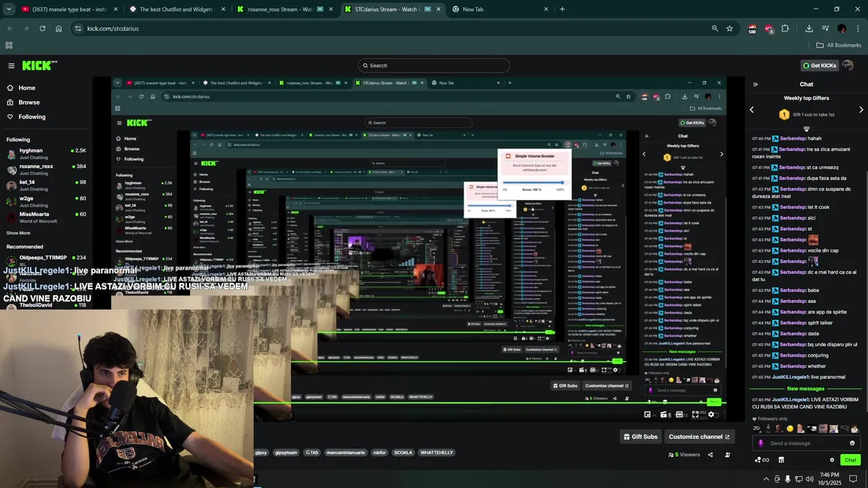The image size is (868, 488).
Task: Bookmark this page with star icon
Action: [x=730, y=28]
